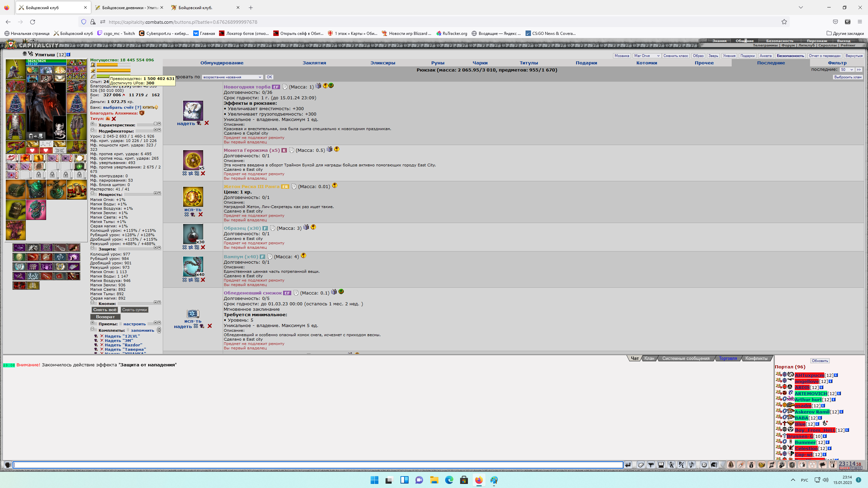
Task: Expand the Приемы section plus box
Action: (92, 323)
